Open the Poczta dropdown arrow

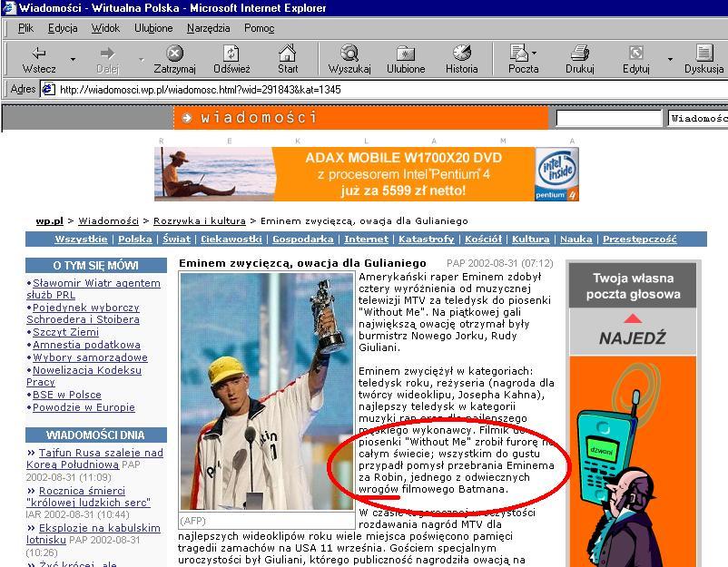tap(534, 53)
